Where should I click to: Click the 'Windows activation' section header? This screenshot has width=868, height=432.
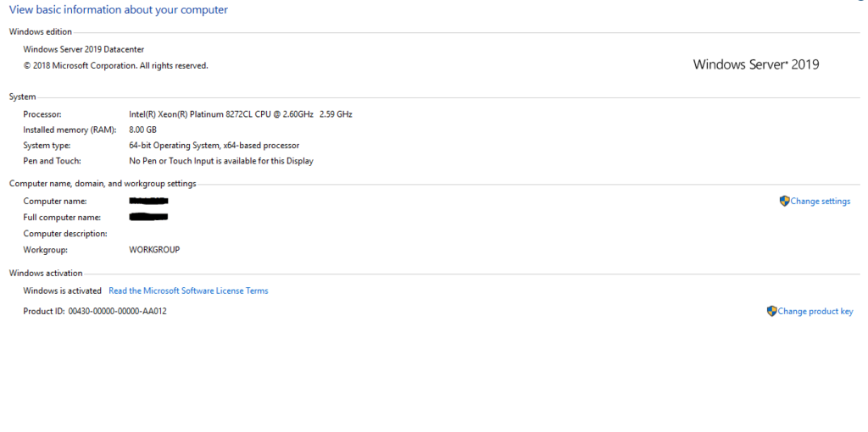click(46, 273)
